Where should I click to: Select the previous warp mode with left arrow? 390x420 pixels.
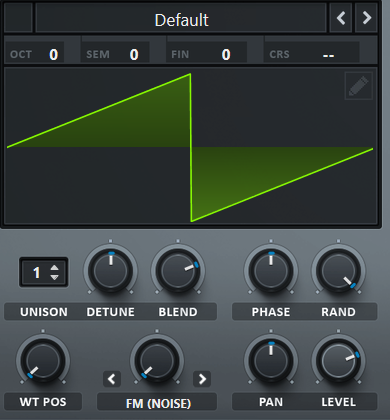tap(112, 379)
